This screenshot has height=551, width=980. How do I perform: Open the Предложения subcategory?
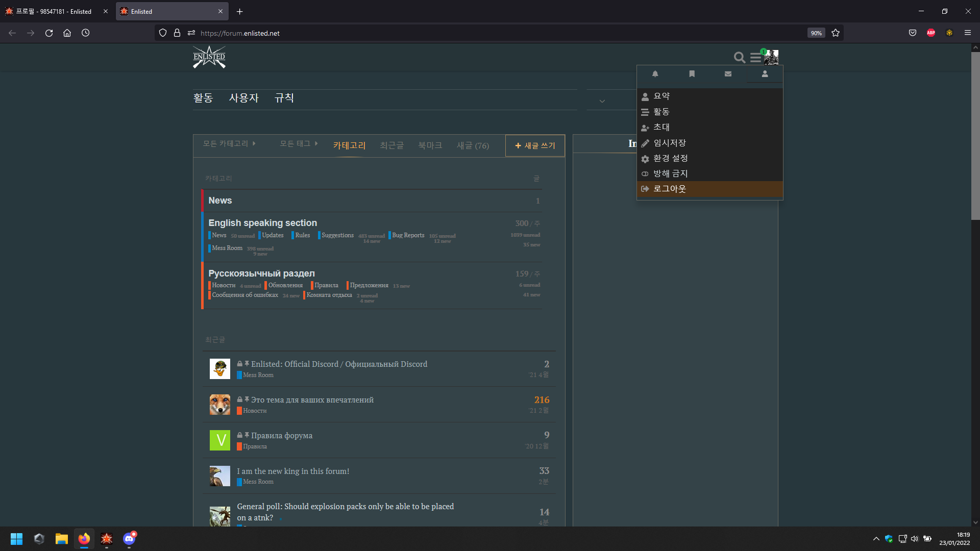369,285
